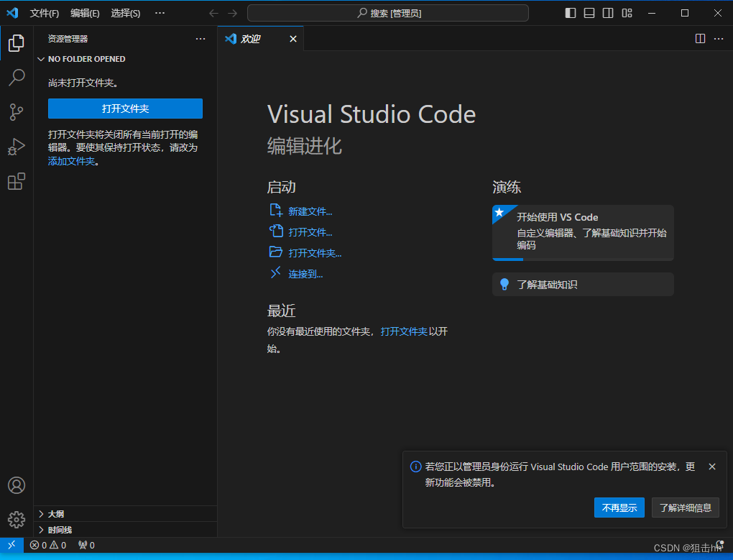Click the 新建文件... link
This screenshot has height=560, width=733.
tap(310, 212)
